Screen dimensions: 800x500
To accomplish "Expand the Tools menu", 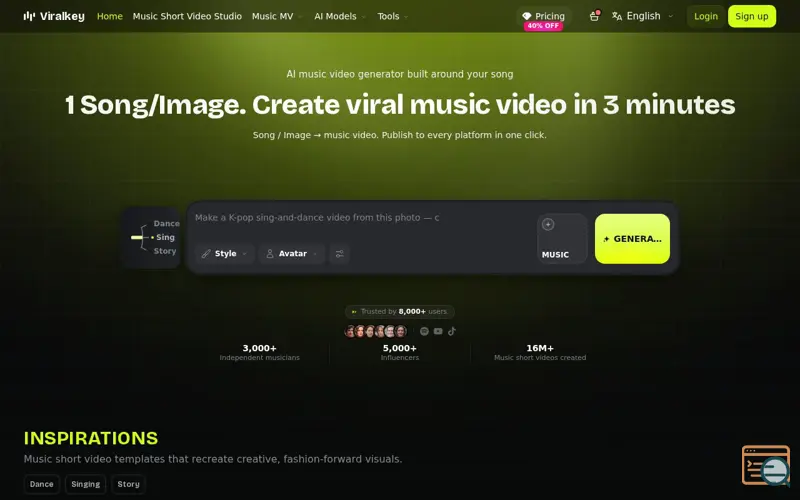I will (393, 16).
